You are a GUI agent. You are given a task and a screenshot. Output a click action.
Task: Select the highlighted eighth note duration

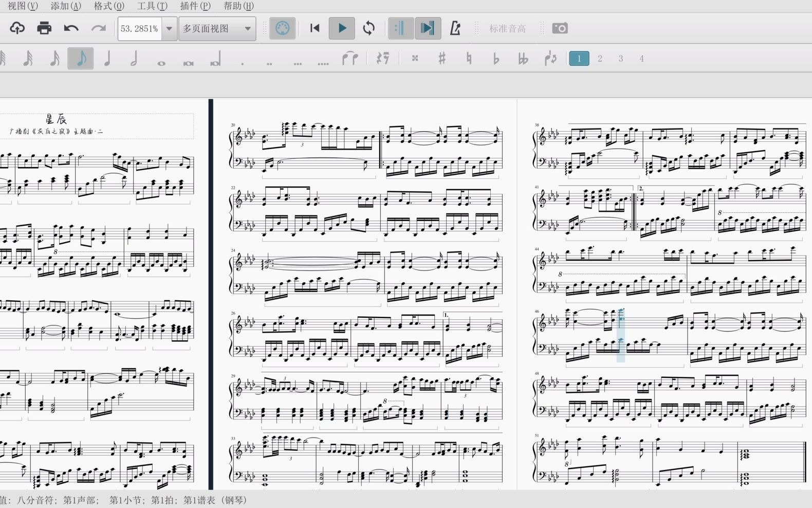click(x=81, y=59)
